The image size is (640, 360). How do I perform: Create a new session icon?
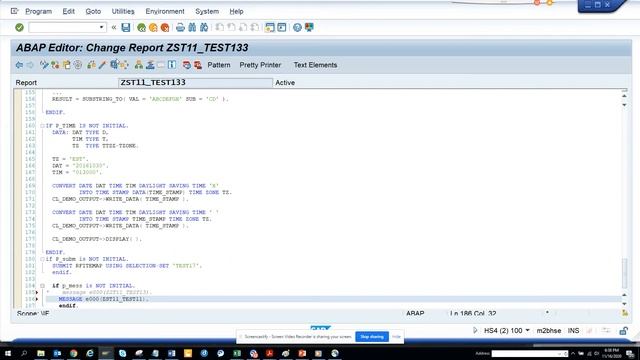pyautogui.click(x=269, y=27)
